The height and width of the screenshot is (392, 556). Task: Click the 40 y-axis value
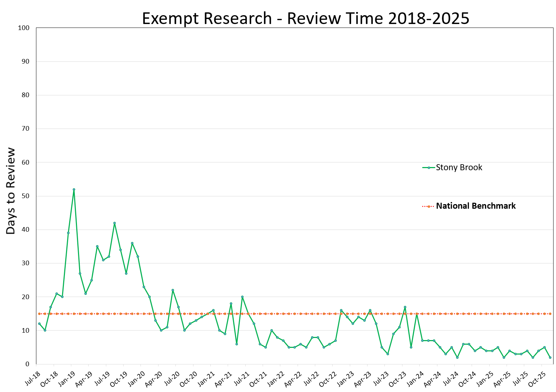[x=26, y=230]
